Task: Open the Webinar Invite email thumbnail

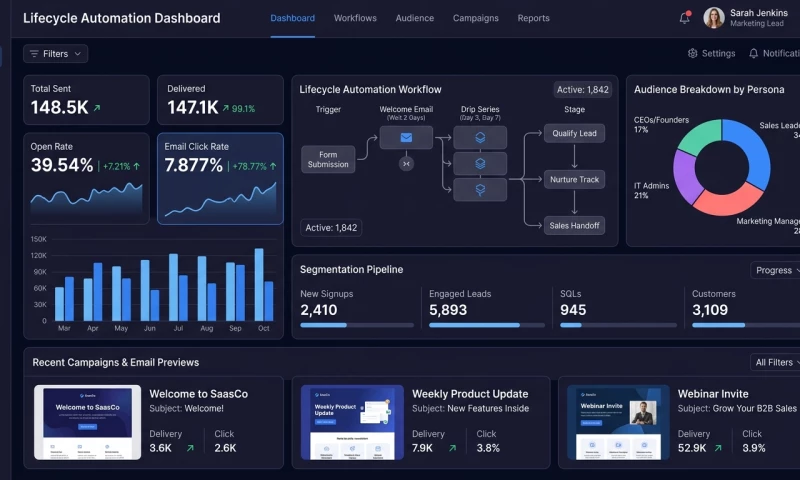Action: 618,422
